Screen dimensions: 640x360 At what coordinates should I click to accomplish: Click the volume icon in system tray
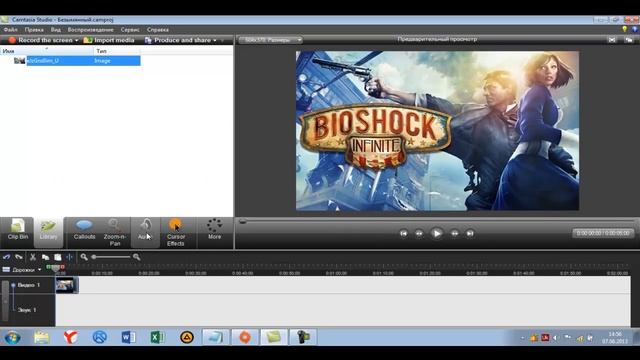coord(556,338)
